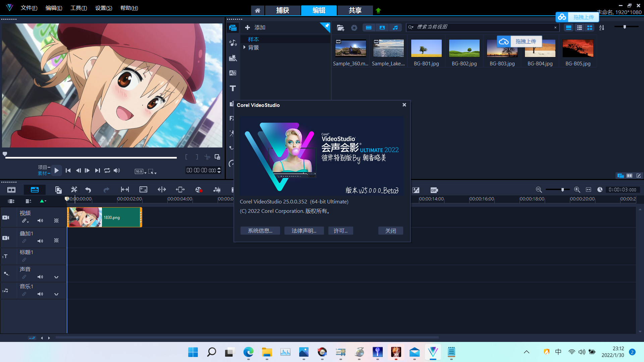
Task: Expand the 声音 track chevron
Action: click(x=56, y=277)
